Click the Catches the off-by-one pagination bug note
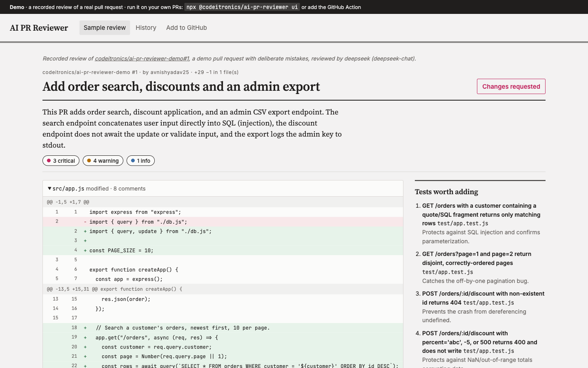Image resolution: width=588 pixels, height=368 pixels. click(475, 281)
